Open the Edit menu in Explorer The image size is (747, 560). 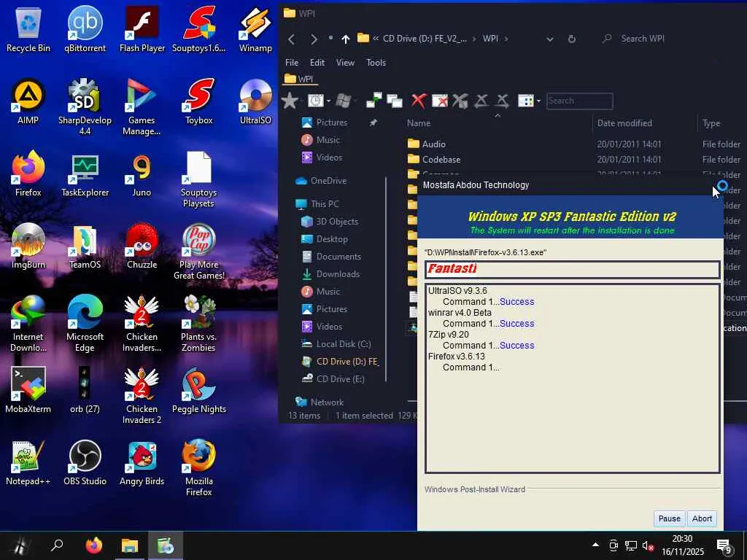click(317, 63)
